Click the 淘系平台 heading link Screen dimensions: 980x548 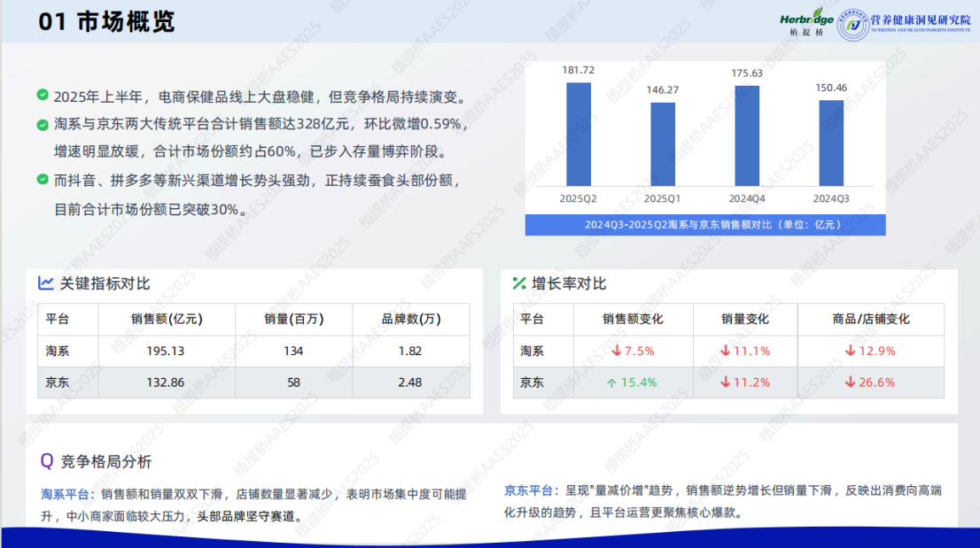pyautogui.click(x=67, y=494)
